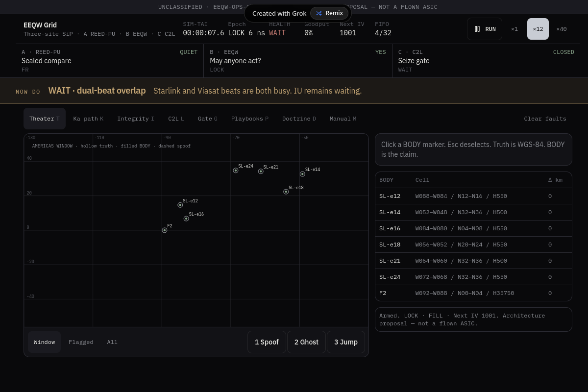Open the B · EEQW site card
The height and width of the screenshot is (392, 588).
coord(298,61)
